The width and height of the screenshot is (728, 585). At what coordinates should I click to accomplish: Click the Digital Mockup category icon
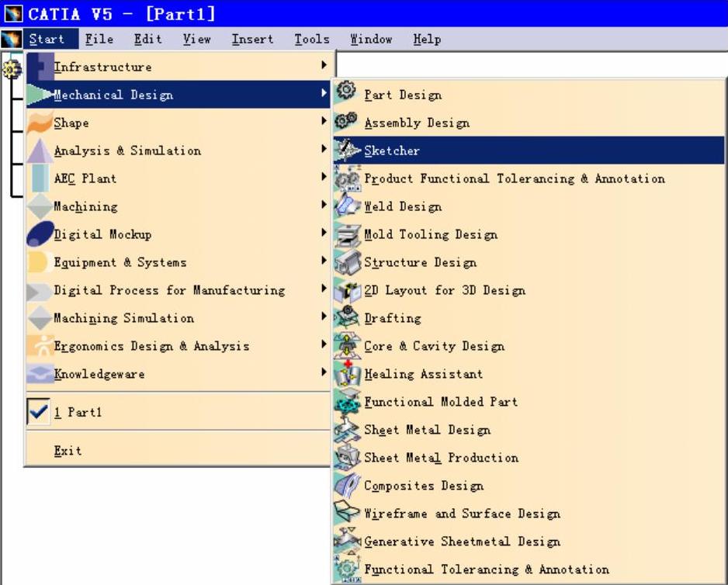40,234
